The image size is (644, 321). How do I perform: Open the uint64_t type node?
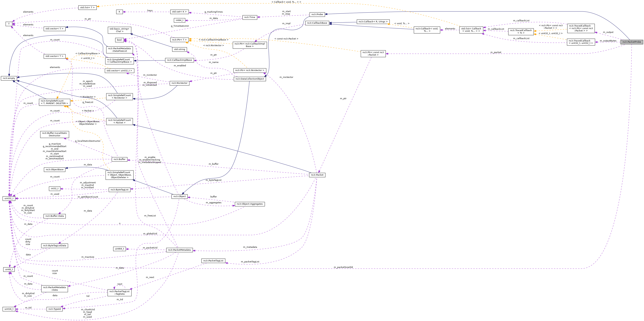[x=120, y=249]
